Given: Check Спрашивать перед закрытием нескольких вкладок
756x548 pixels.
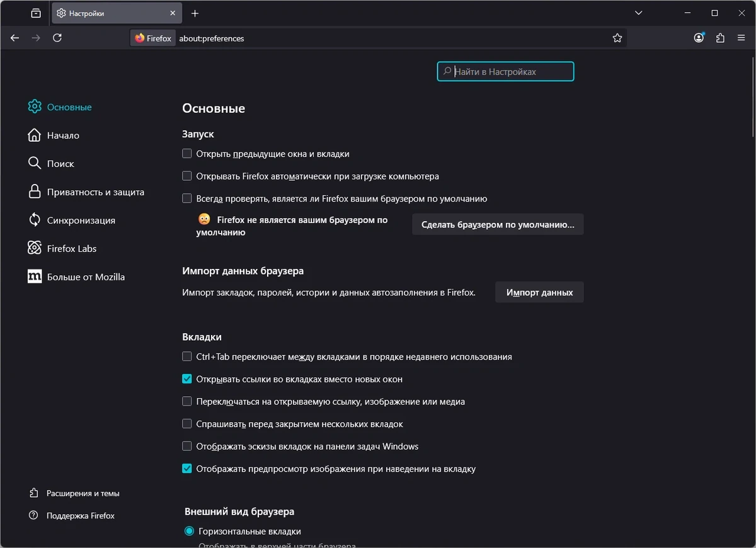Looking at the screenshot, I should (x=187, y=424).
